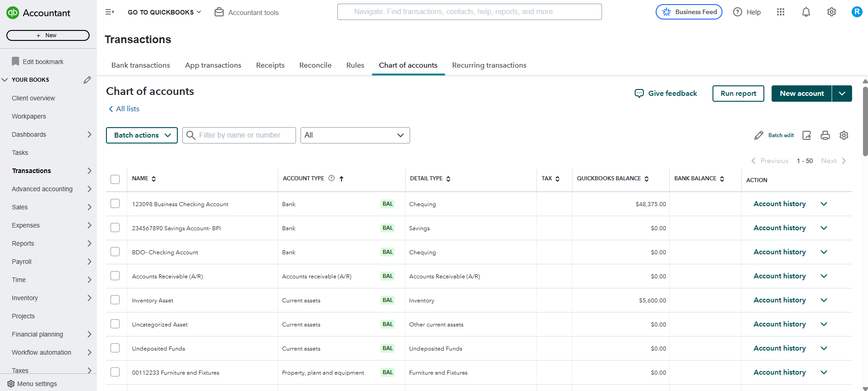
Task: Open Account history for Undeposited Funds
Action: tap(779, 348)
